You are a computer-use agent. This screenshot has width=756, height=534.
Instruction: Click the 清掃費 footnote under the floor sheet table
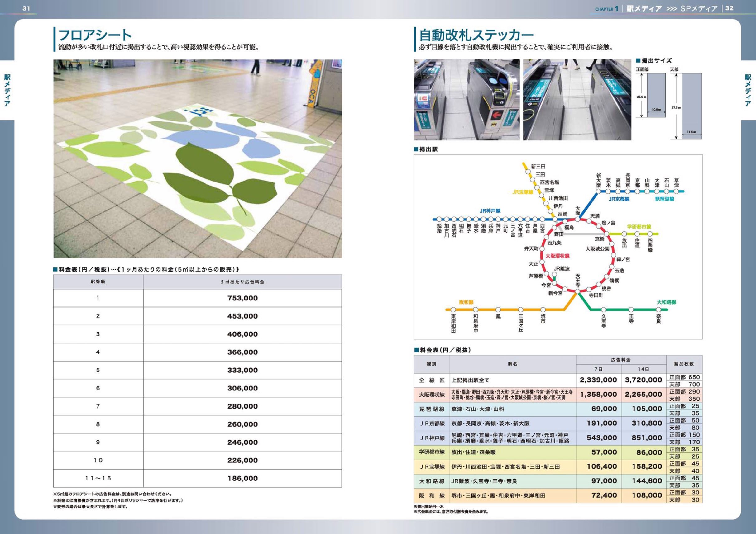118,500
